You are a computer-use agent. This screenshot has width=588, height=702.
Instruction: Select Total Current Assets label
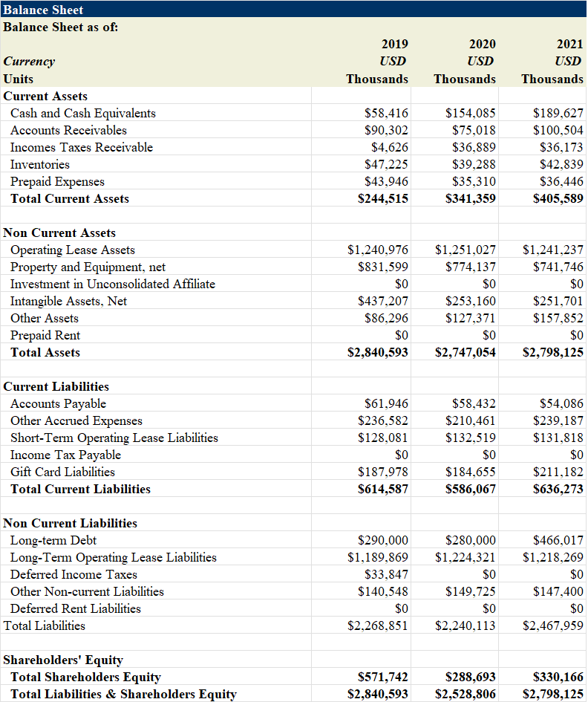(x=70, y=198)
